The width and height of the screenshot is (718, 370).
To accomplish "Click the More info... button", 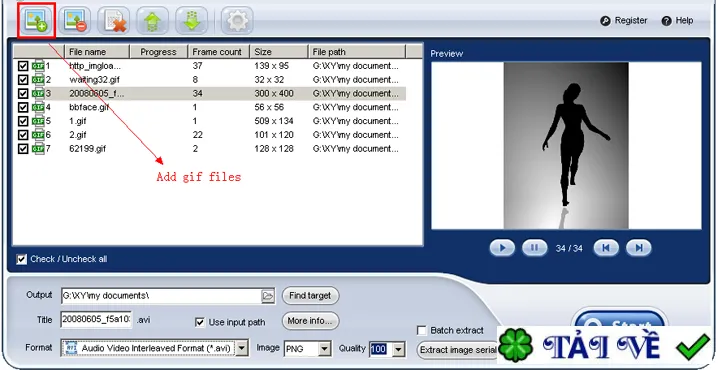I will click(310, 321).
